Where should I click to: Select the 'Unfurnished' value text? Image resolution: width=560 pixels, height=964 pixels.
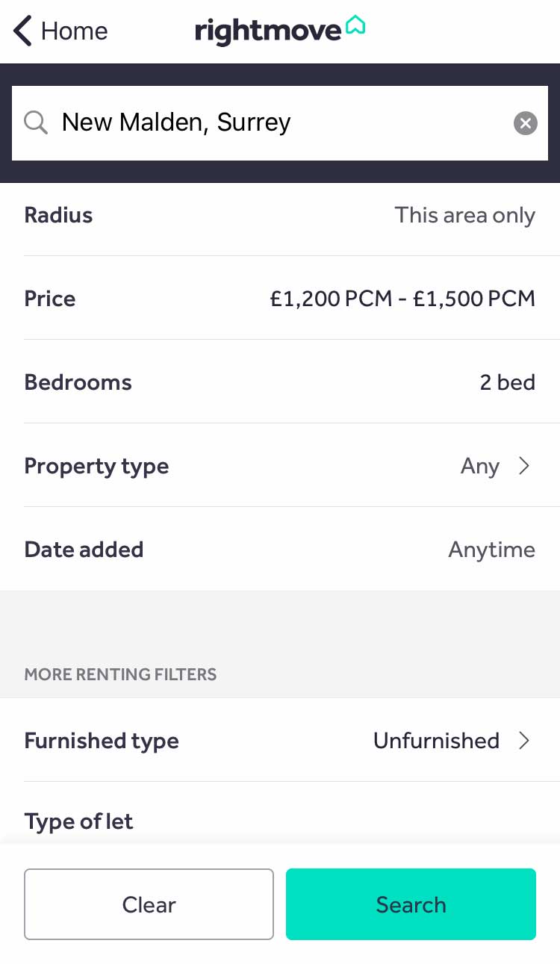tap(436, 741)
